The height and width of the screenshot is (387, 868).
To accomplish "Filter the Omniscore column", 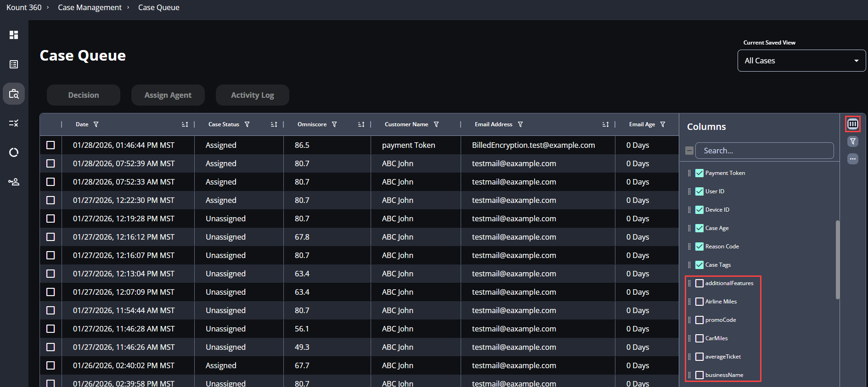I will (334, 124).
